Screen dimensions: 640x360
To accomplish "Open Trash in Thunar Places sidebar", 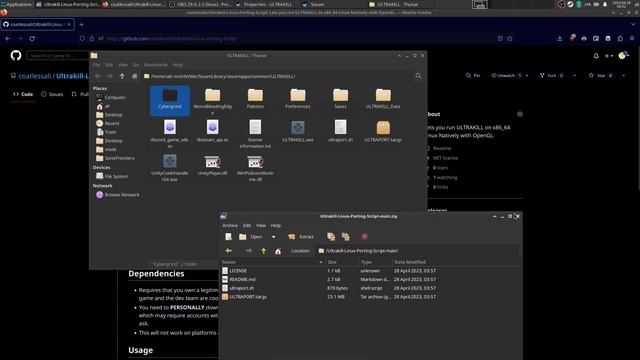I will [106, 132].
